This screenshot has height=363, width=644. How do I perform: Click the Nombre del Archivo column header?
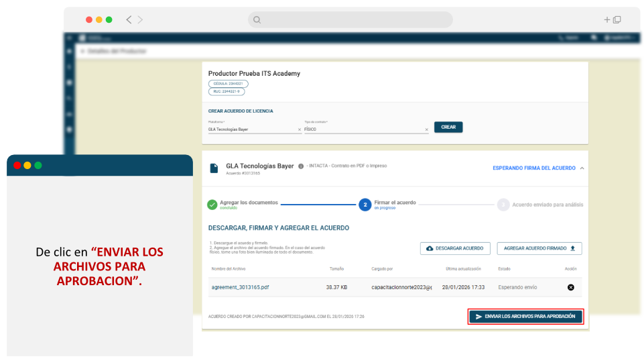click(x=229, y=269)
